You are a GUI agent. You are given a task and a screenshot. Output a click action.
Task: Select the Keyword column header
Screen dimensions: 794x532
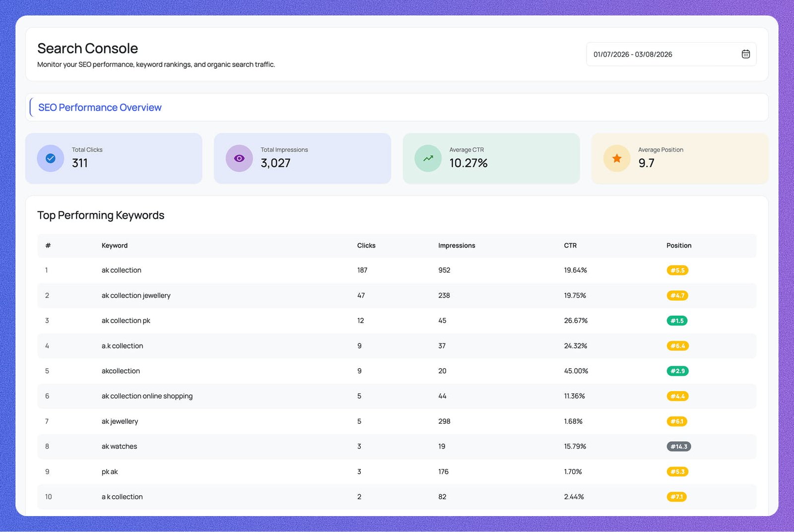(114, 245)
